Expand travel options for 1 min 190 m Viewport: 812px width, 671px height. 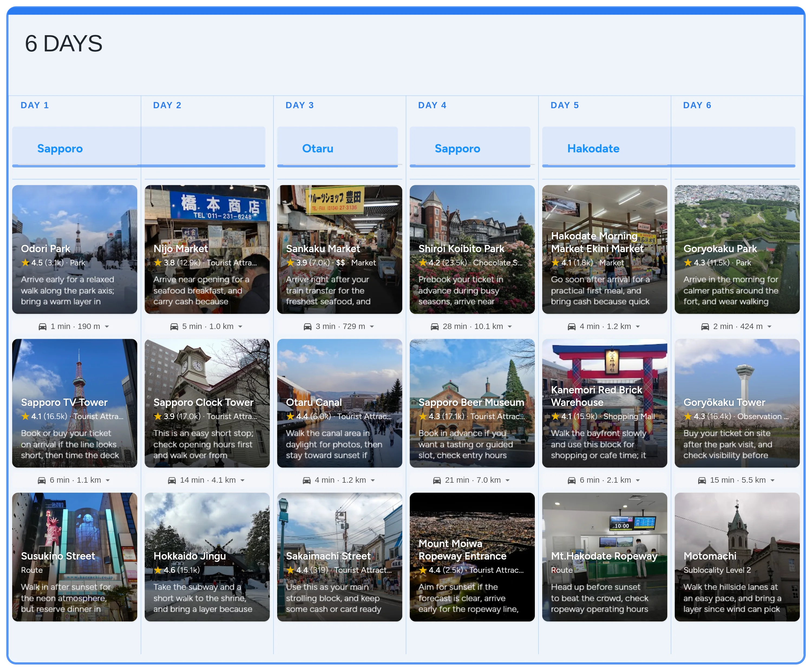coord(107,327)
